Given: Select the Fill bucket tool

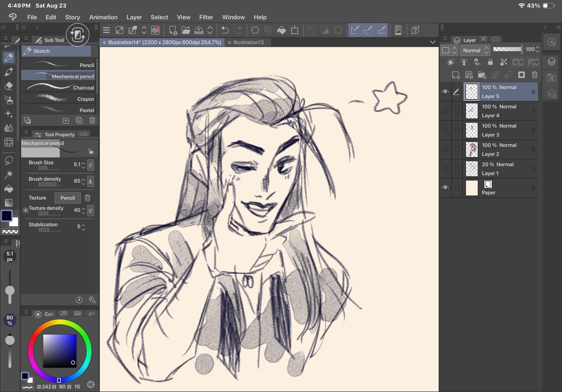Looking at the screenshot, I should [9, 189].
